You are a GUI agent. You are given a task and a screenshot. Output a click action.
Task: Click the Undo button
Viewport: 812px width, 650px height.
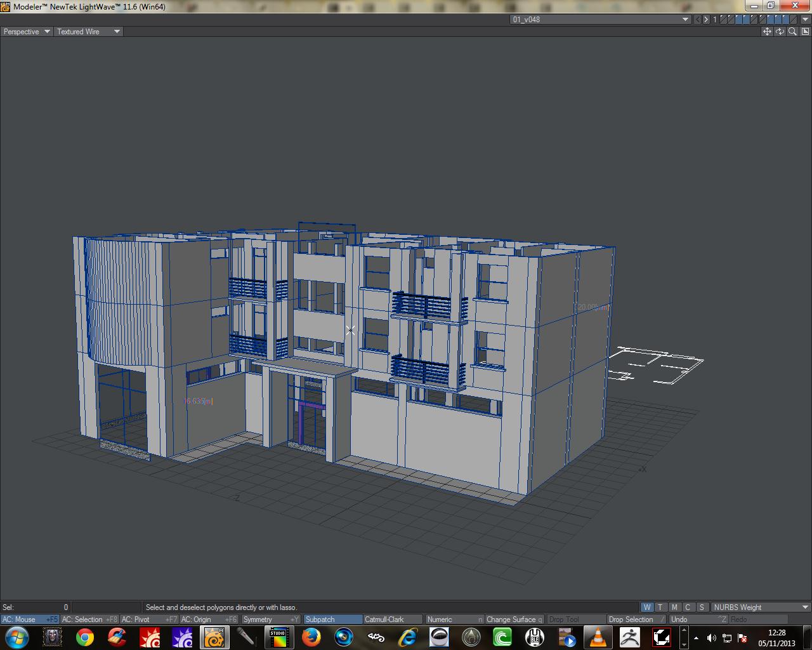coord(698,620)
